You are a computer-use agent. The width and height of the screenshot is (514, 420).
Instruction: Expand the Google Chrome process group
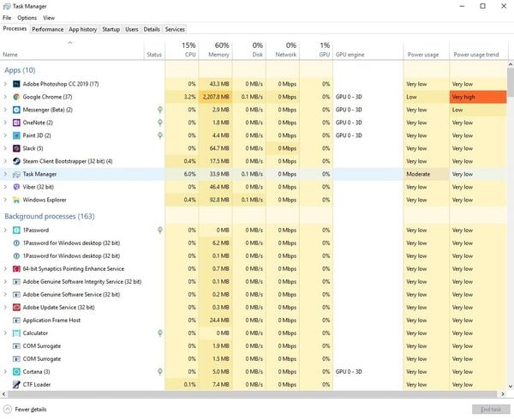coord(5,97)
